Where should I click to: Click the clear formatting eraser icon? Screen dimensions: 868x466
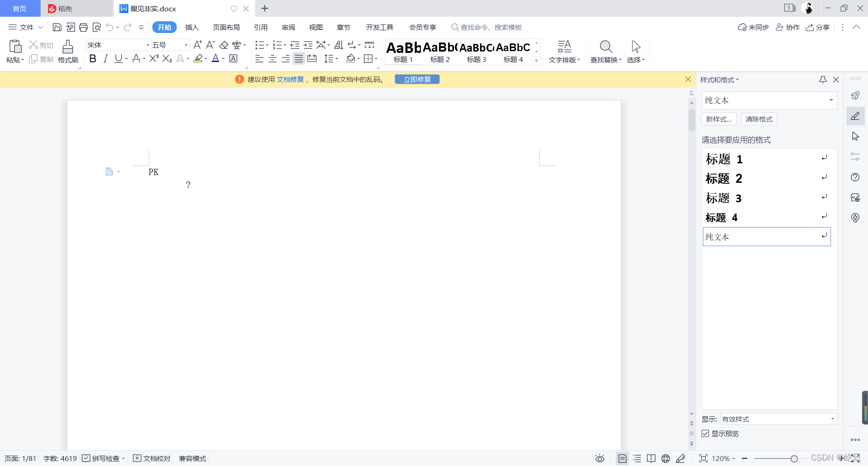pyautogui.click(x=224, y=45)
